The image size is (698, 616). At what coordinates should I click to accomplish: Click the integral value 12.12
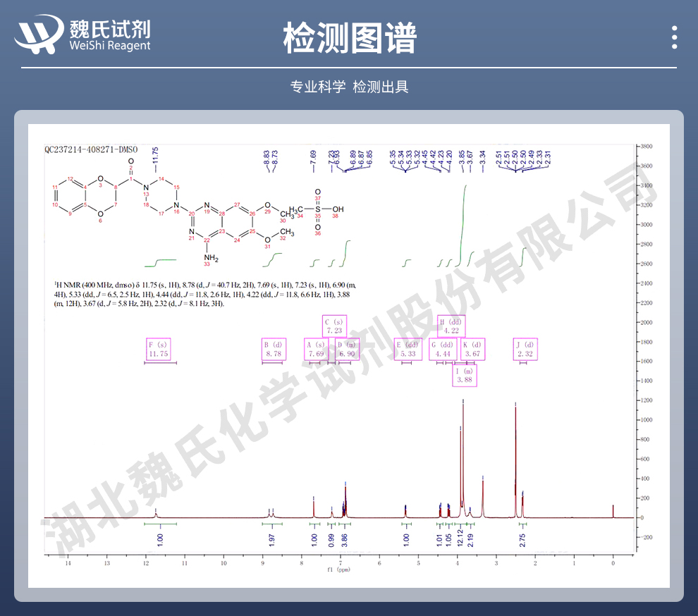click(x=460, y=538)
